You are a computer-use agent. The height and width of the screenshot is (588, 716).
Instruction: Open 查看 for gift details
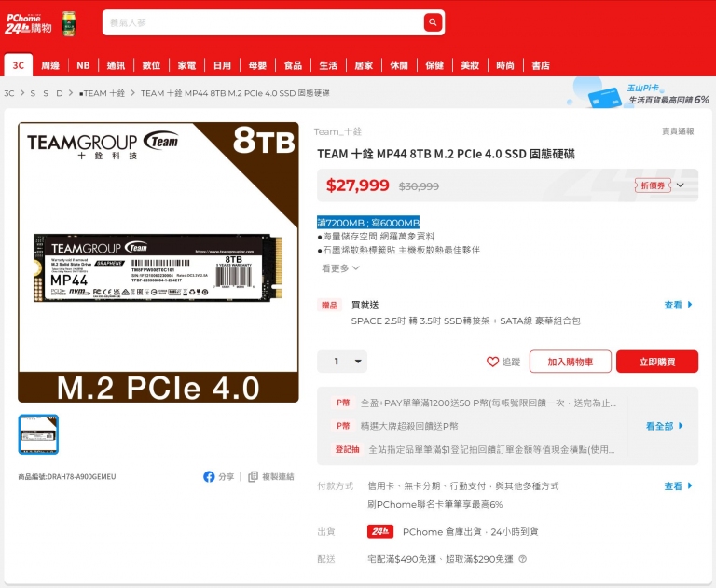678,305
